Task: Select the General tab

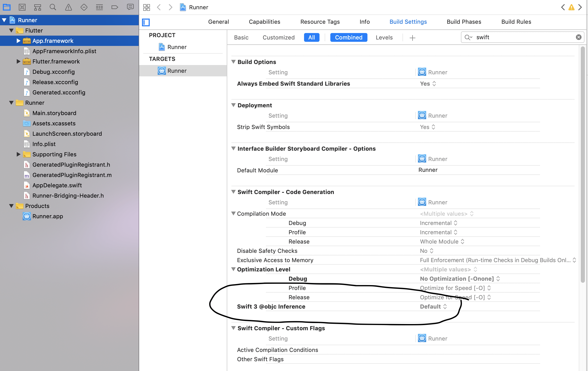Action: click(219, 22)
